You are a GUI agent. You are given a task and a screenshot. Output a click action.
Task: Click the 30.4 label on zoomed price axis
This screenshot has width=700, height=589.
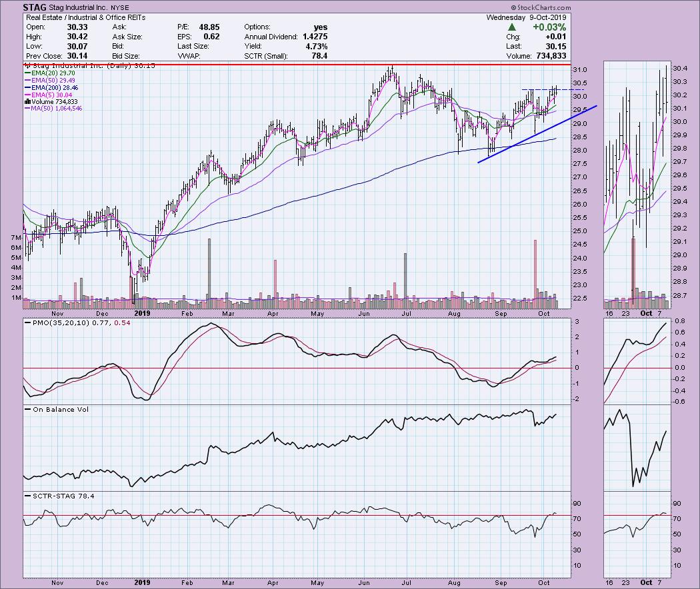click(x=679, y=68)
